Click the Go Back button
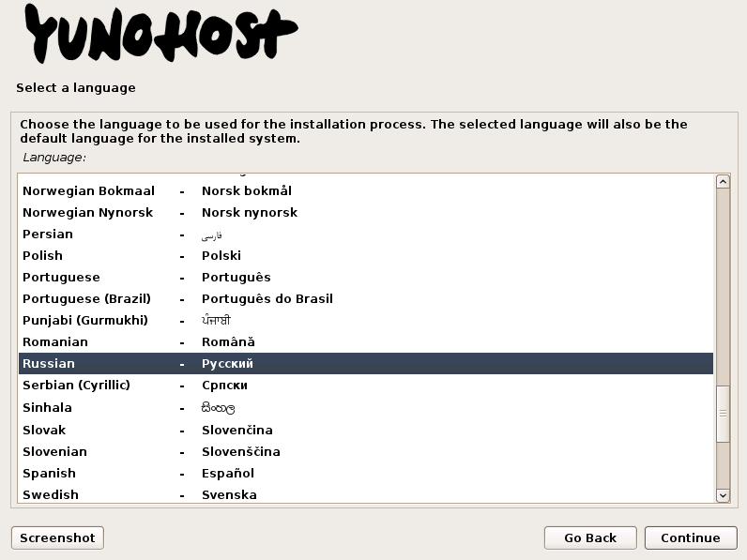The image size is (747, 560). [x=590, y=537]
